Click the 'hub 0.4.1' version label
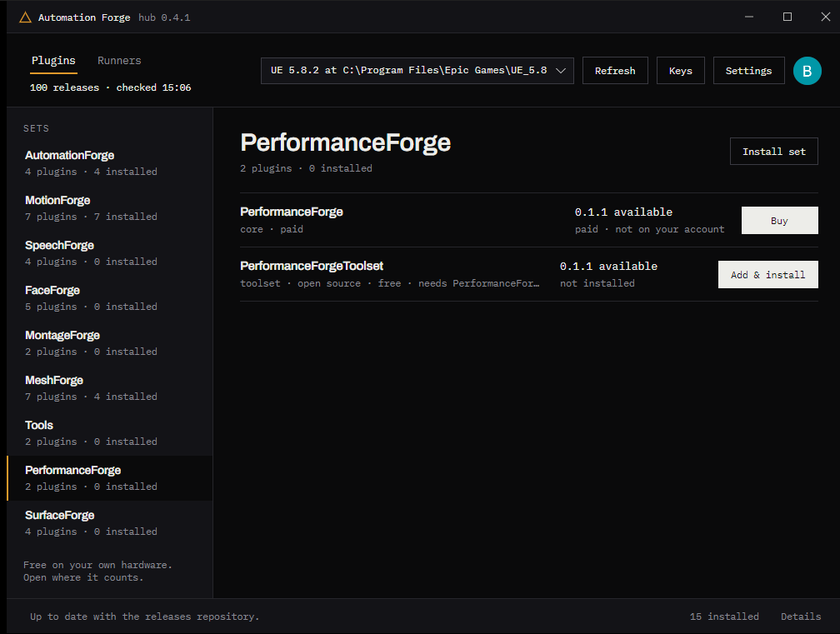The image size is (840, 634). click(164, 17)
